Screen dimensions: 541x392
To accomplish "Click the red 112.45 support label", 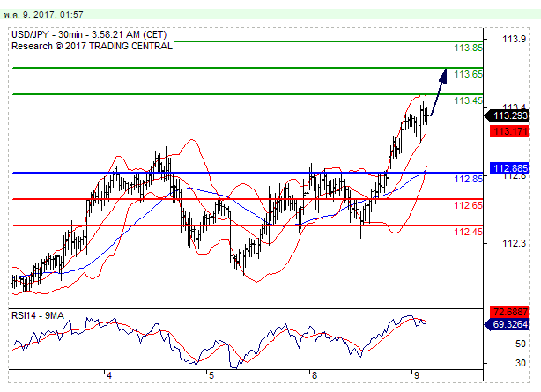I will tap(468, 232).
